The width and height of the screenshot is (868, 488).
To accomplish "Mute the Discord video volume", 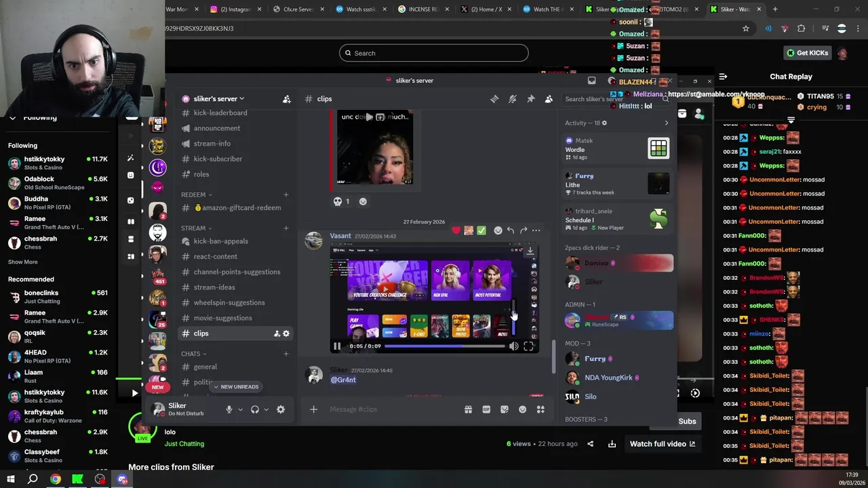I will 513,346.
